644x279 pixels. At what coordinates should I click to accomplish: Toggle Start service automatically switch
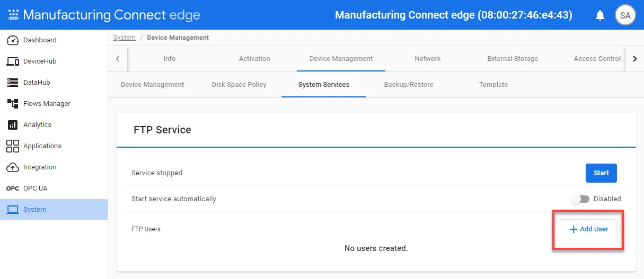click(x=580, y=199)
